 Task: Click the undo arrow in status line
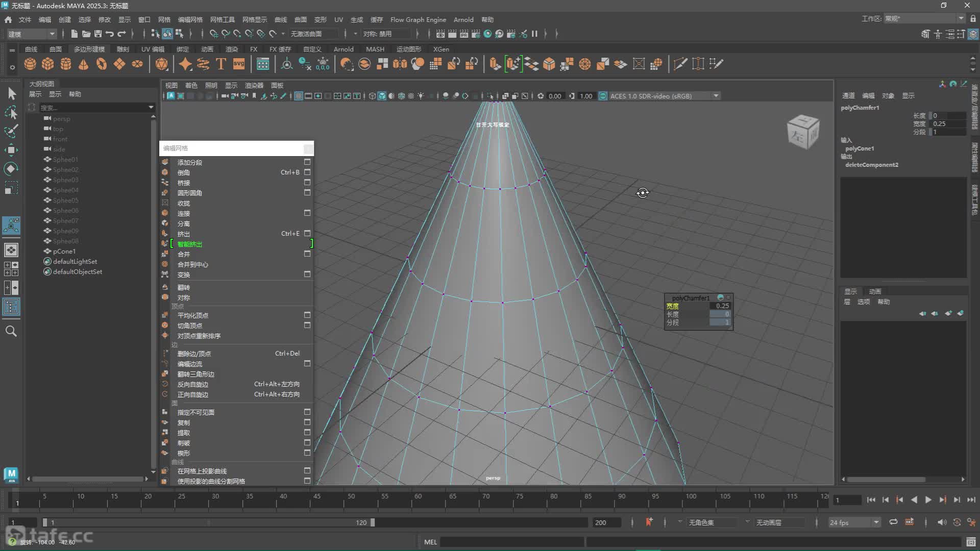110,34
